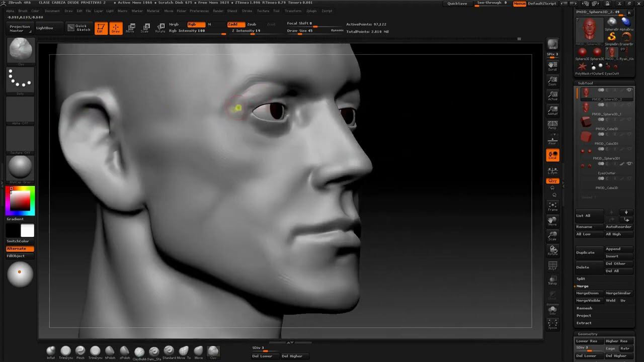Image resolution: width=644 pixels, height=362 pixels.
Task: Turn on PolyF wireframe display
Action: tap(552, 266)
